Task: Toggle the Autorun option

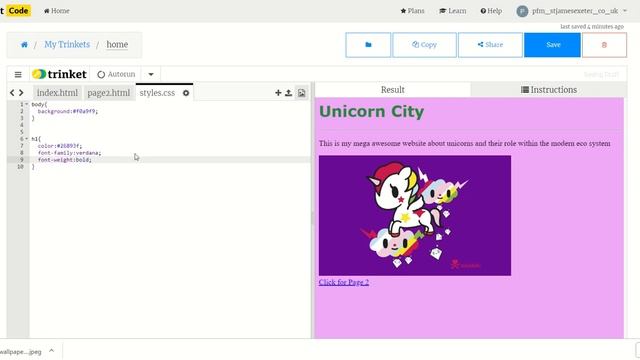Action: tap(116, 74)
